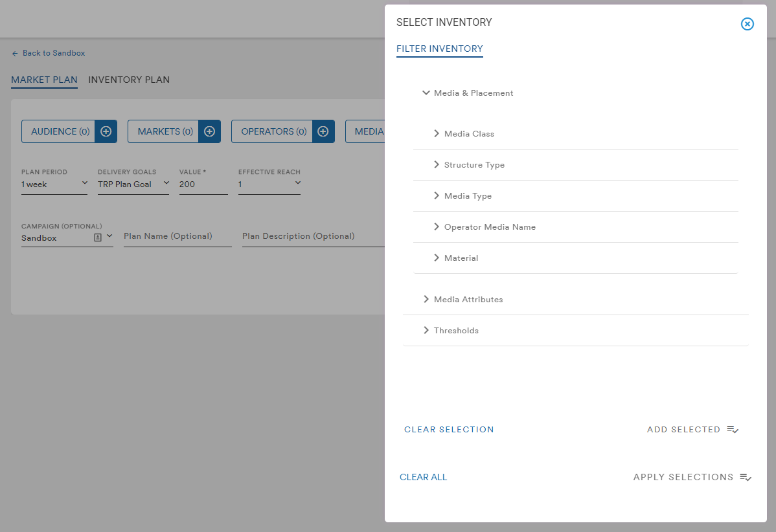The width and height of the screenshot is (776, 532).
Task: Click the Plan Description (Optional) field
Action: (x=314, y=236)
